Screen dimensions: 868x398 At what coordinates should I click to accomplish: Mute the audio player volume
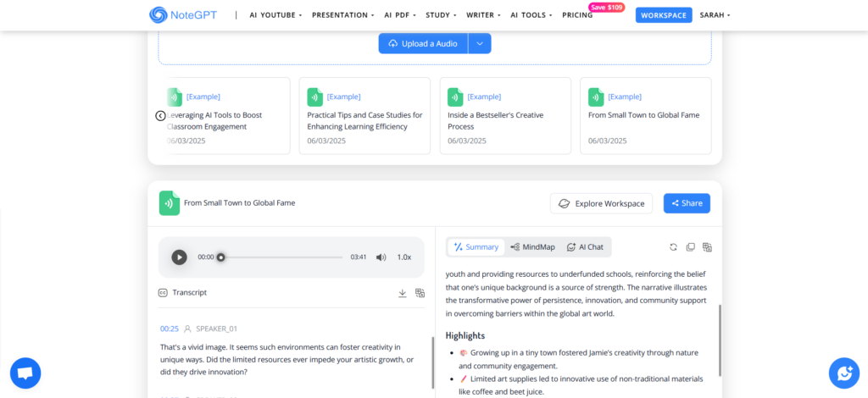point(381,257)
